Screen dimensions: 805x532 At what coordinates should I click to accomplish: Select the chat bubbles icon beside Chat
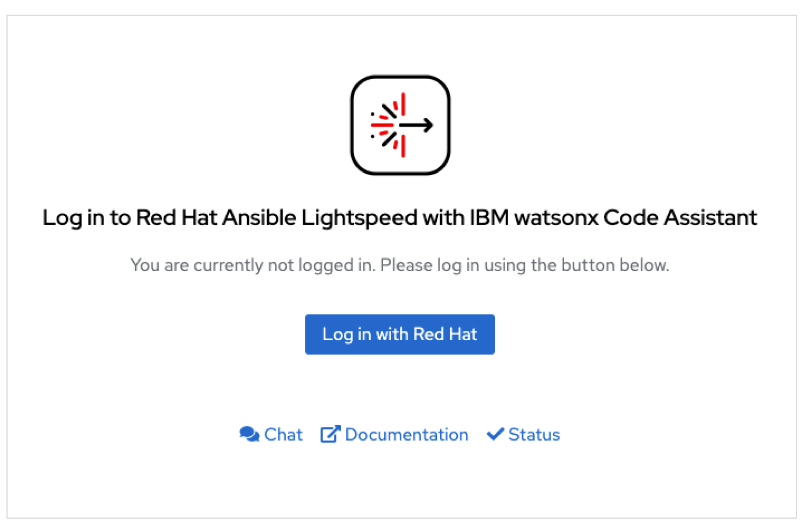(x=249, y=433)
